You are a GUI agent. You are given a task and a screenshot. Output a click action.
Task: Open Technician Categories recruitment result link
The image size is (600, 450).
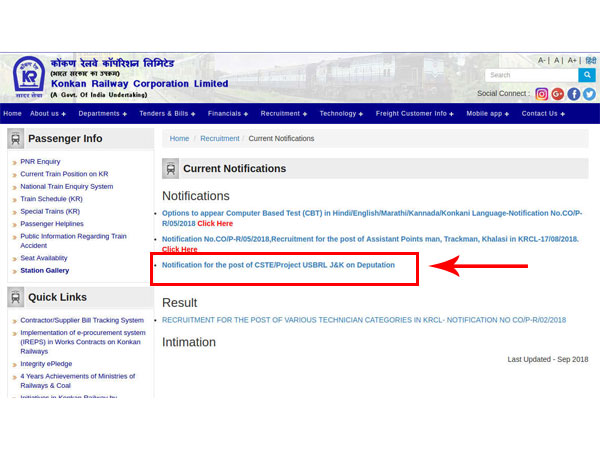[x=364, y=320]
